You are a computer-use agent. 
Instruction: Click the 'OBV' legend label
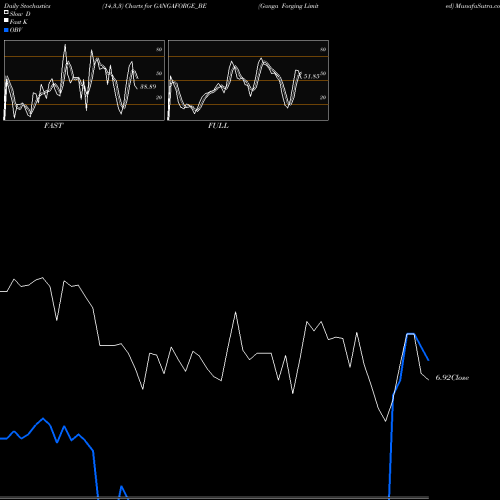[16, 30]
